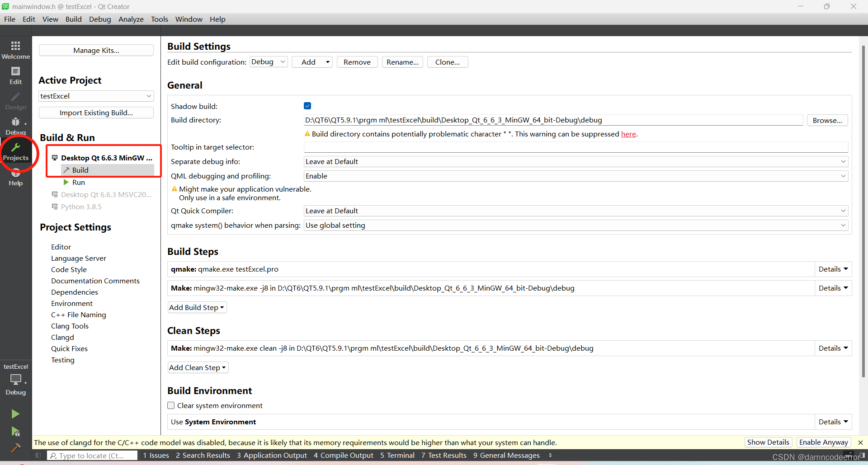Screen dimensions: 868x465
Task: Click the Tooltip in target selector field
Action: pos(576,147)
